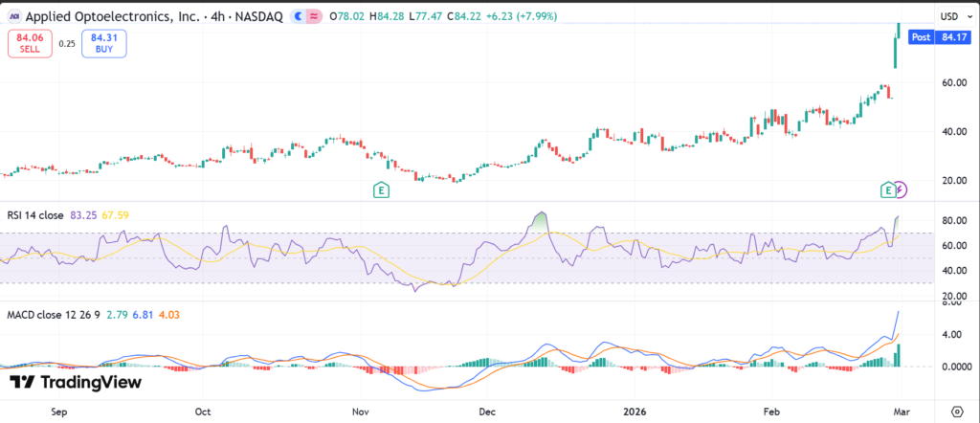
Task: Select the MACD close 12 26 9 legend
Action: coord(54,315)
